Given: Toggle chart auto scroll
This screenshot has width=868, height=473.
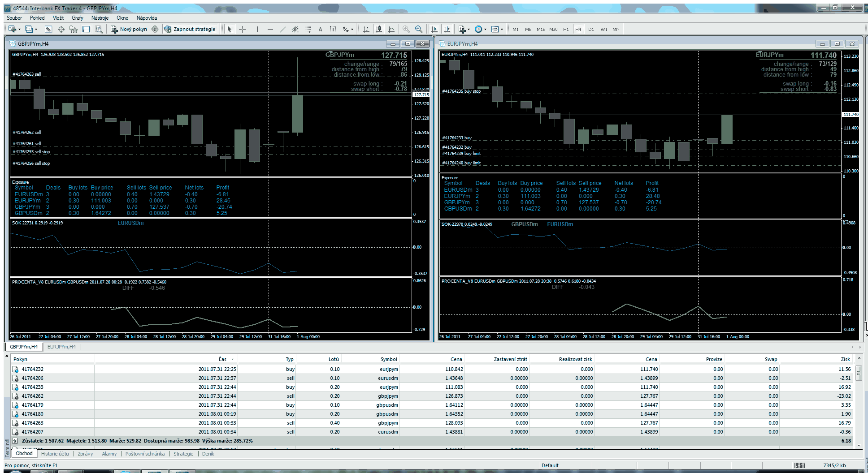Looking at the screenshot, I should pyautogui.click(x=434, y=29).
